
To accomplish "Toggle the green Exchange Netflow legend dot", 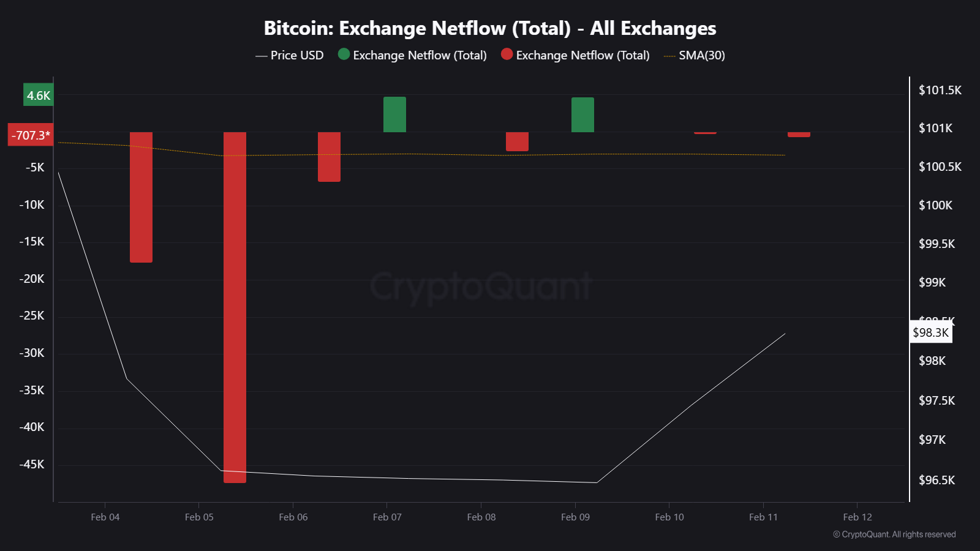I will coord(344,54).
